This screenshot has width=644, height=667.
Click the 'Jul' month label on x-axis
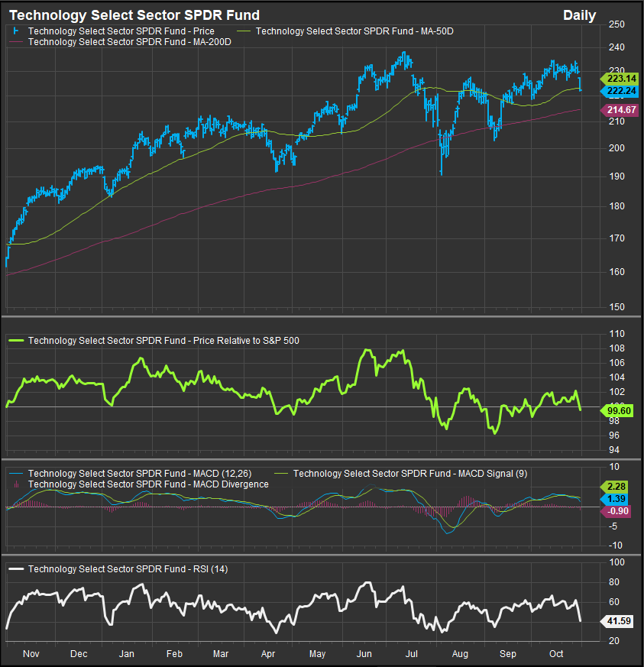click(x=411, y=653)
